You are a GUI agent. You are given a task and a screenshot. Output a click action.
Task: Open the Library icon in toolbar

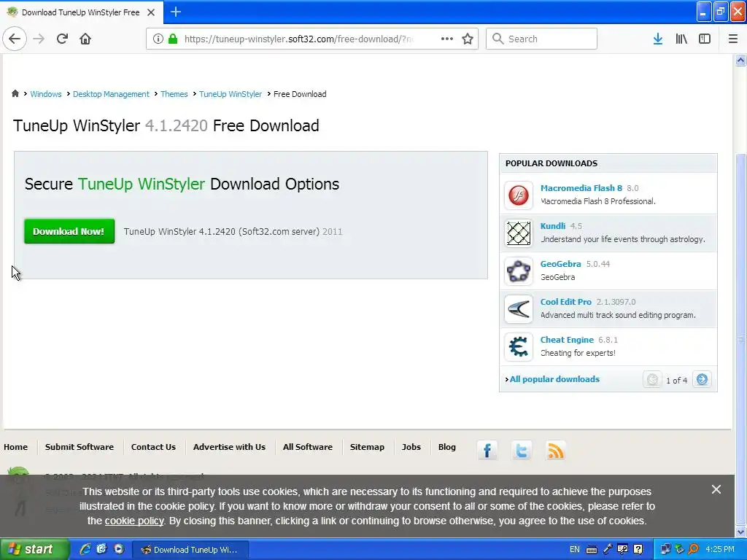(681, 39)
